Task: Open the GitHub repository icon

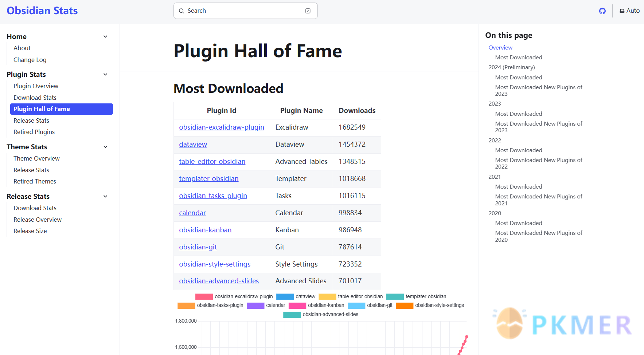Action: pos(602,11)
